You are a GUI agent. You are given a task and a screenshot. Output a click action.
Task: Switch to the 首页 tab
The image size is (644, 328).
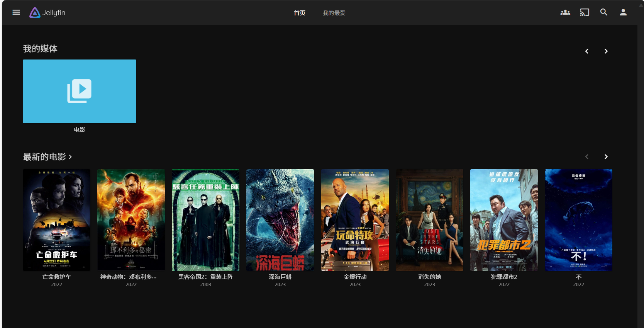point(300,13)
